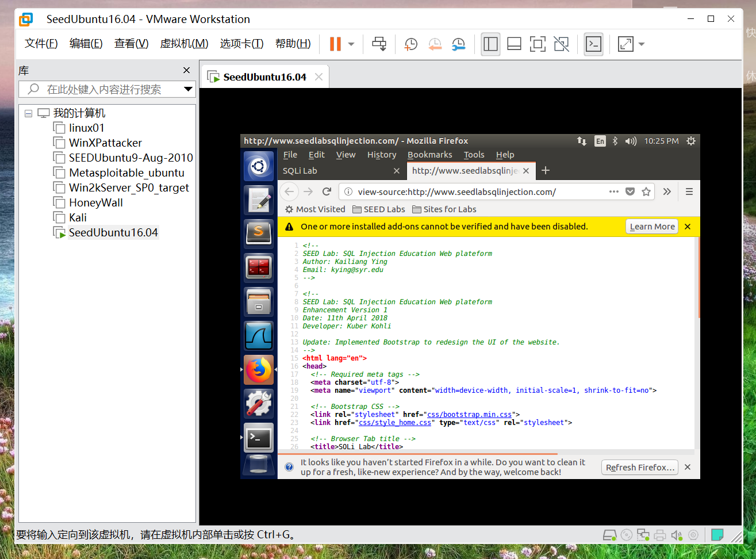Image resolution: width=756 pixels, height=559 pixels.
Task: Open the Firefox hamburger menu
Action: [689, 192]
